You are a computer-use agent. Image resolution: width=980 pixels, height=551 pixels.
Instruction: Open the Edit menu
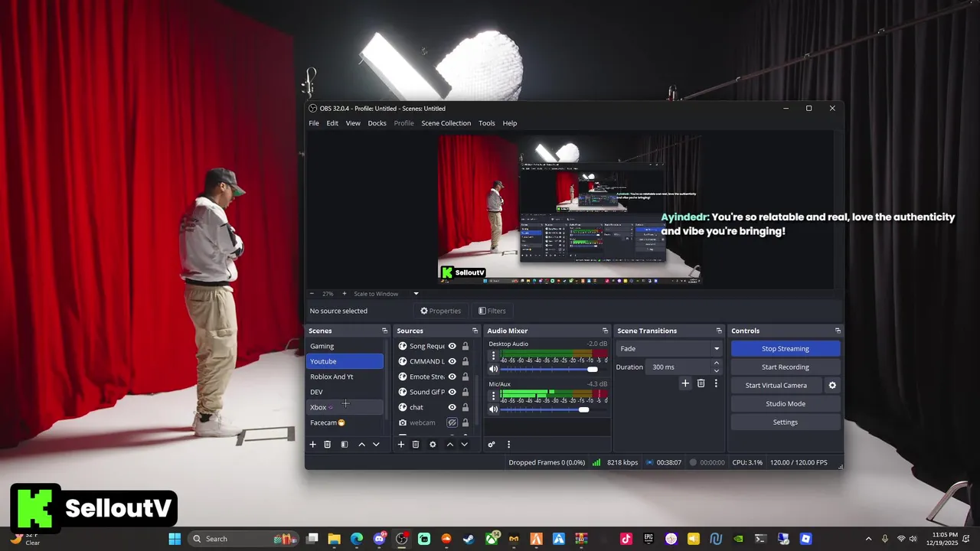click(332, 123)
